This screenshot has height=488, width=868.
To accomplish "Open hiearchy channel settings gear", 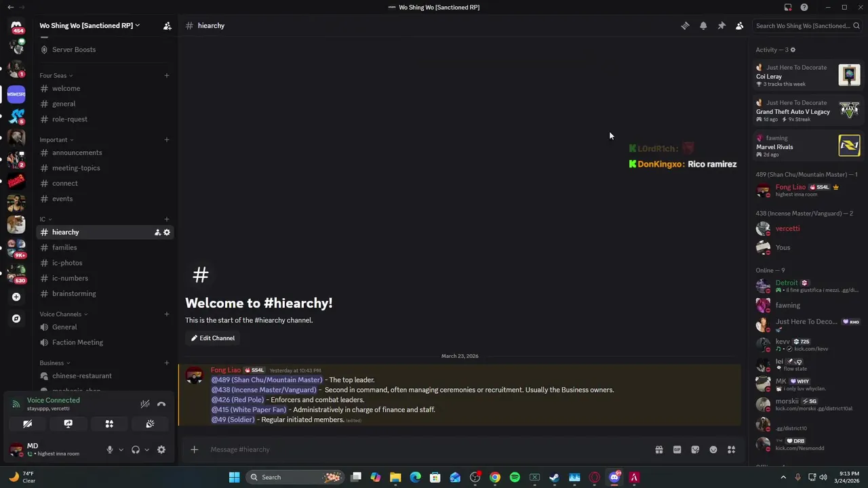I will 167,232.
